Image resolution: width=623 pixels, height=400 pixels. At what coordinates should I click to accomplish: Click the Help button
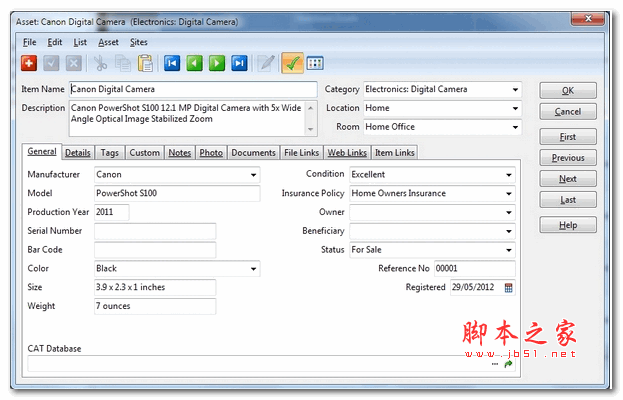(x=567, y=225)
